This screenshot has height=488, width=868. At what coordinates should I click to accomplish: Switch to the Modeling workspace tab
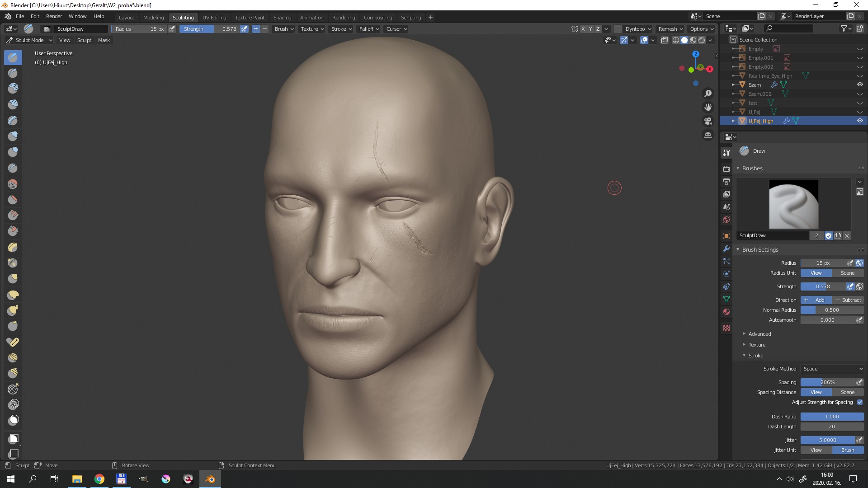153,18
